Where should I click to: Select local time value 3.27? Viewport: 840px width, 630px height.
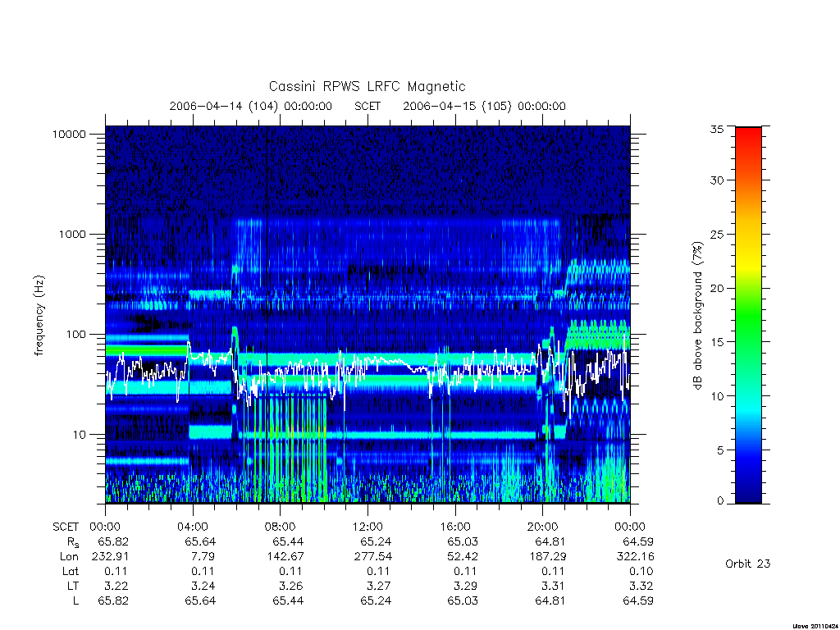click(379, 586)
